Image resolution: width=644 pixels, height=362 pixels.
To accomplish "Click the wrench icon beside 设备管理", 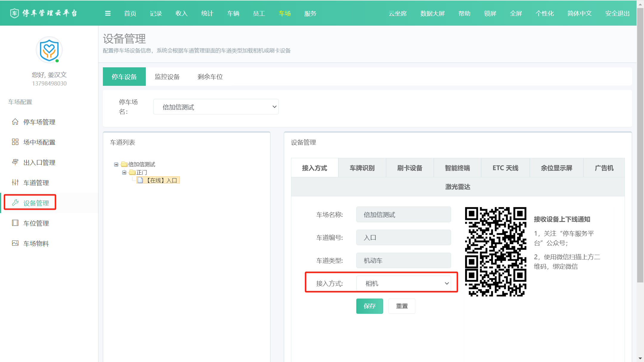I will (x=15, y=203).
